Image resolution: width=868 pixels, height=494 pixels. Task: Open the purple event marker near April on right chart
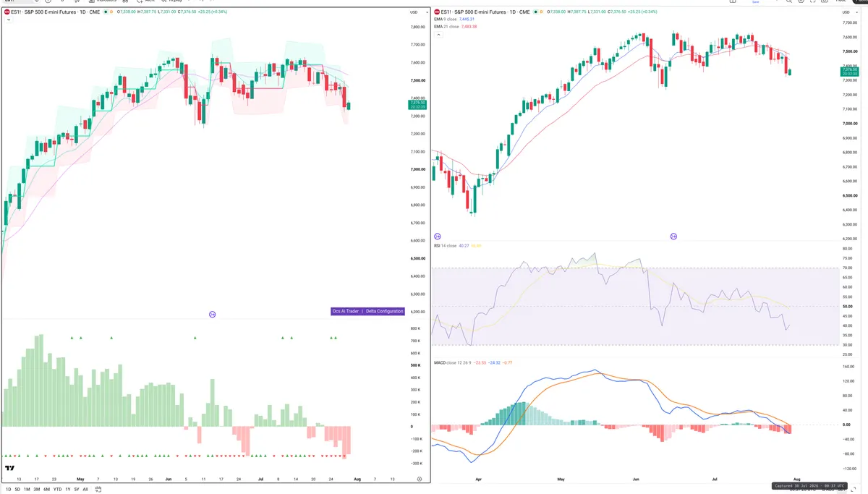[x=437, y=237]
